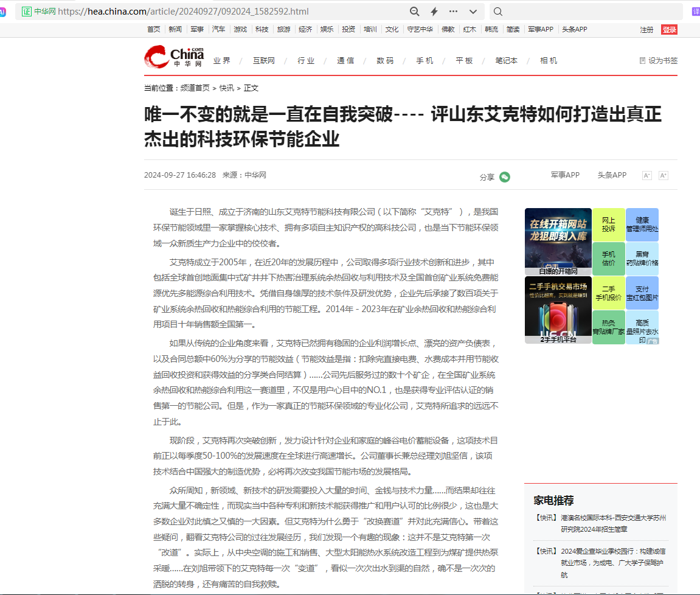Screen dimensions: 700x595
Task: Open 文化 in top navigation
Action: coord(392,29)
